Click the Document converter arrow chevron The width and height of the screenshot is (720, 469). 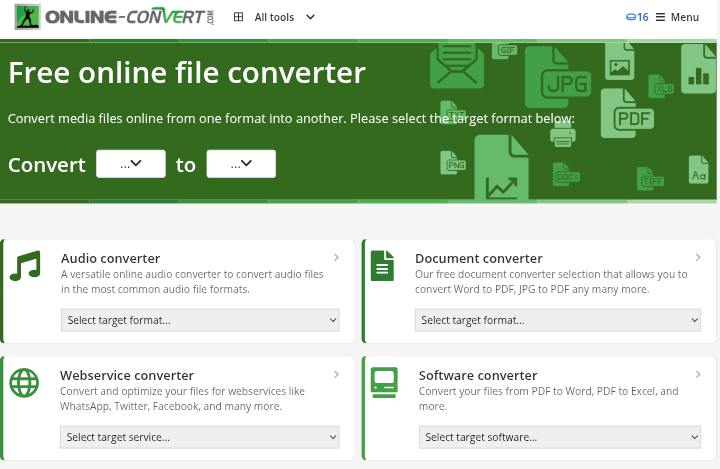698,257
